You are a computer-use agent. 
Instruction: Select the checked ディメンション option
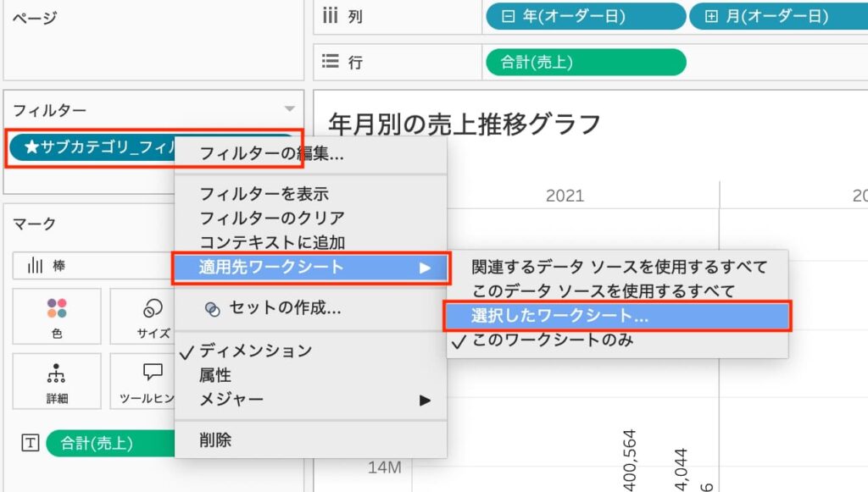[254, 351]
